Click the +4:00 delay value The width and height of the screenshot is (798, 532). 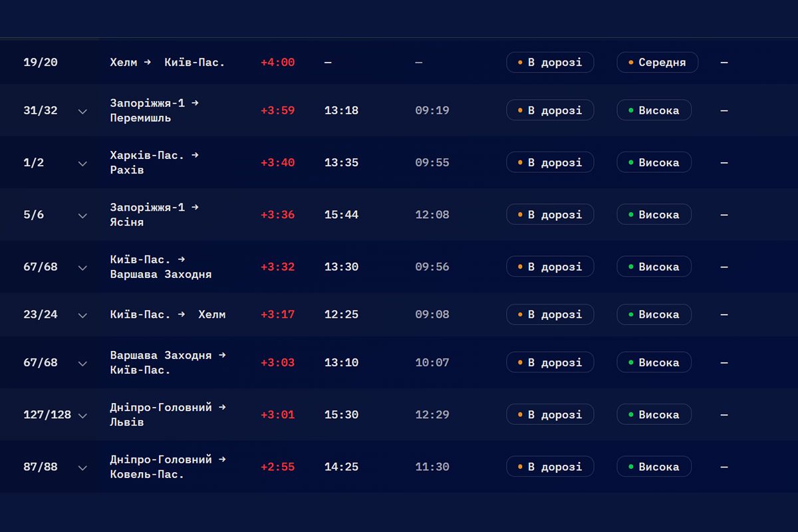(x=278, y=63)
